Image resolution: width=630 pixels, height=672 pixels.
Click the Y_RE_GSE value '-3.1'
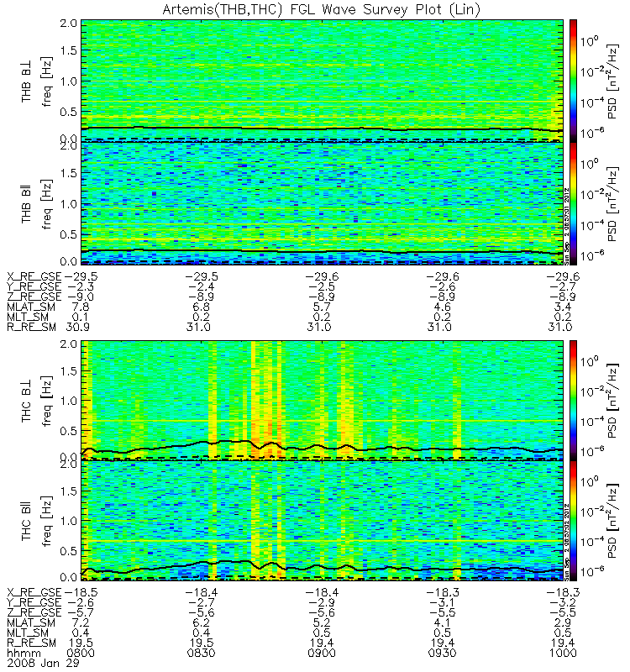442,602
